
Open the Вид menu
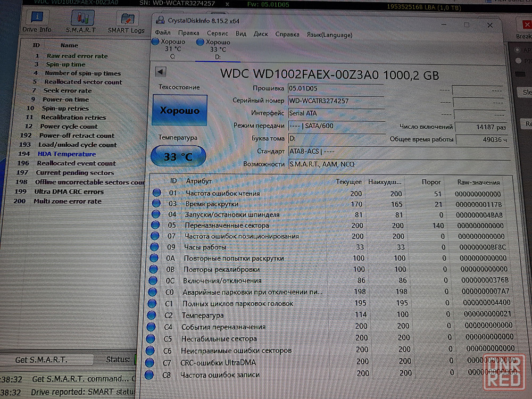(x=241, y=34)
